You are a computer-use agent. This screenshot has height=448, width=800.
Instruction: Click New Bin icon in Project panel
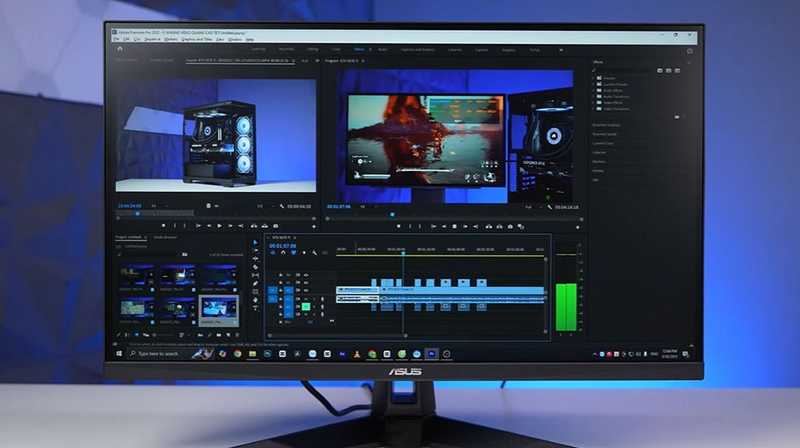click(x=218, y=335)
